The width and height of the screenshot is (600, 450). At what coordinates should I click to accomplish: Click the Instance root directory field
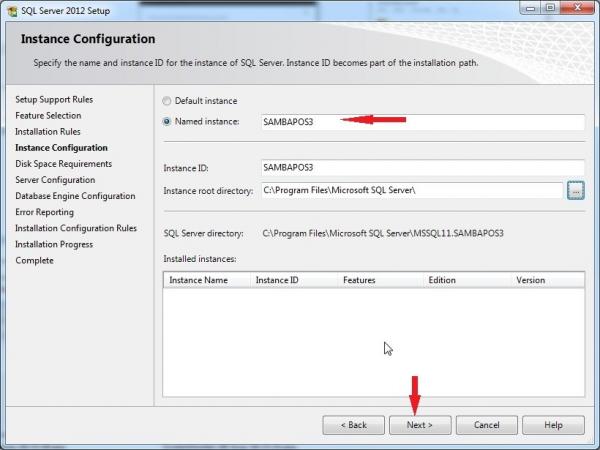[410, 190]
